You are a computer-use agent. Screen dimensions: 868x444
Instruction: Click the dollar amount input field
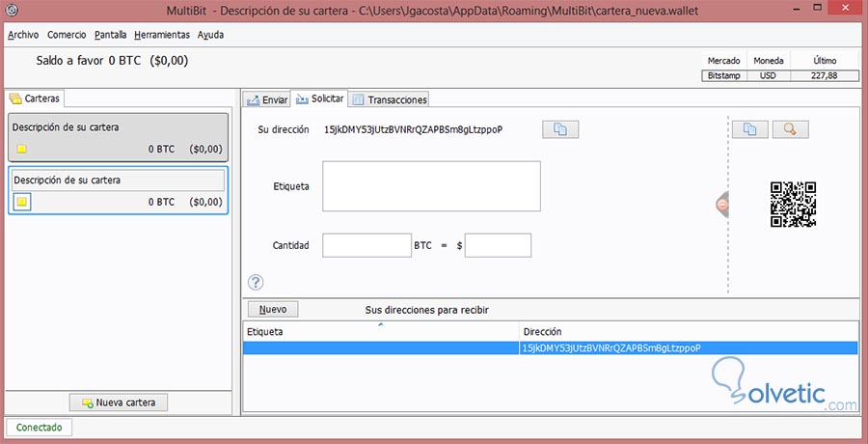click(498, 245)
